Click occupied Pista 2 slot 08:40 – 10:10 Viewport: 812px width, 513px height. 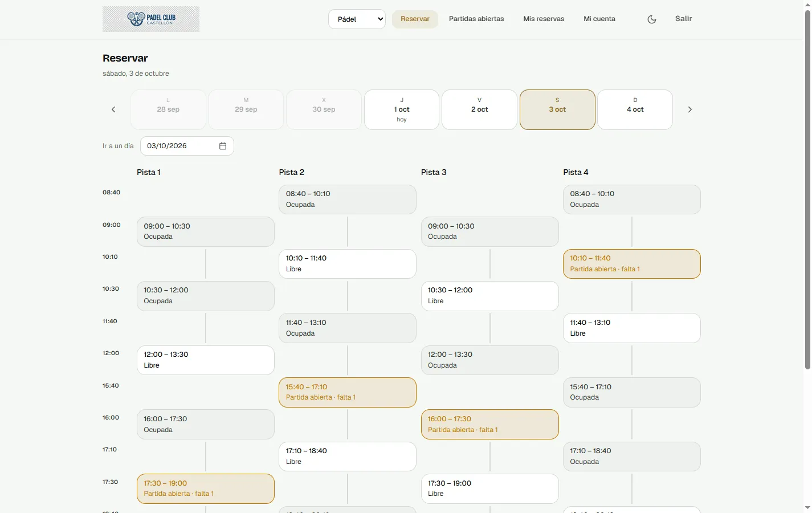coord(348,199)
